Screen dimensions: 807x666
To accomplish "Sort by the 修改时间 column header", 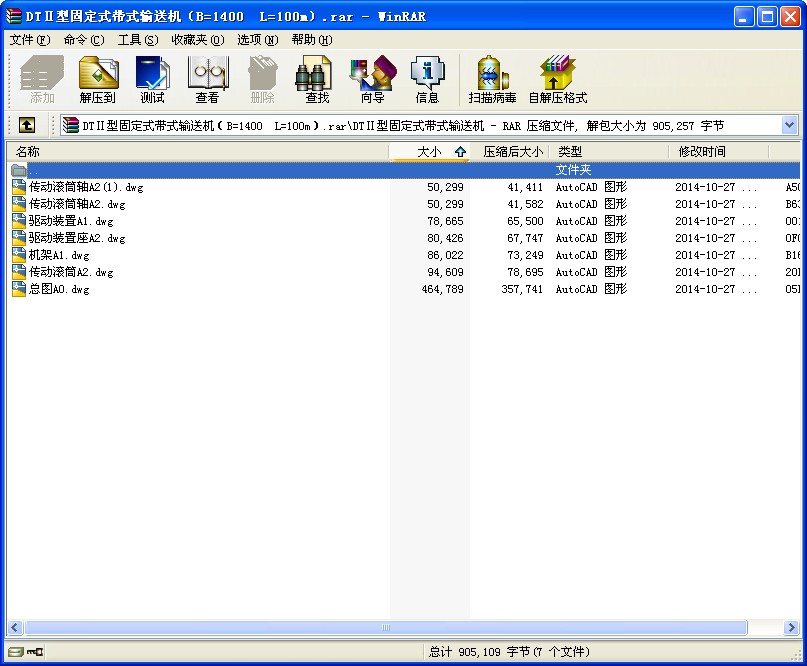I will tap(718, 152).
